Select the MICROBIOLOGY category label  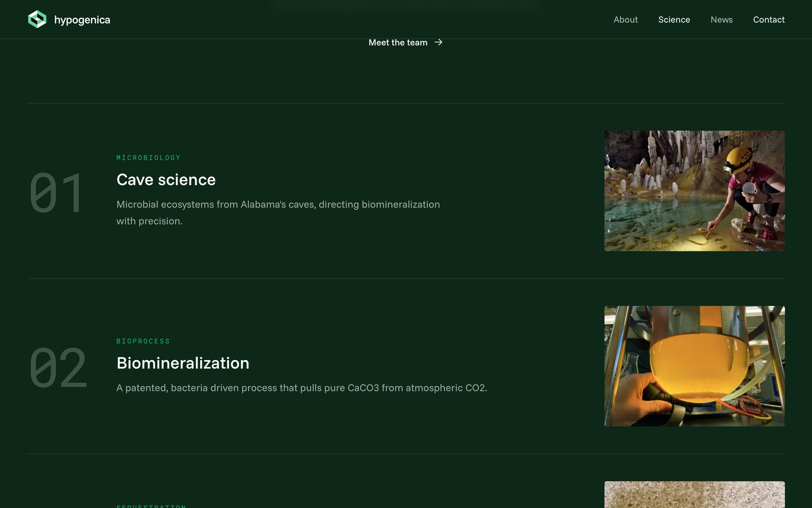click(148, 158)
